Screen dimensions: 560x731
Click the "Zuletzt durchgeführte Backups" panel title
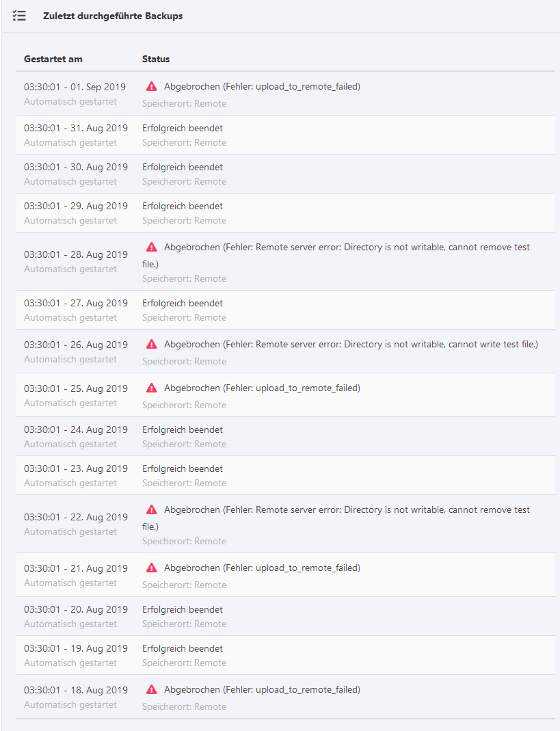click(113, 16)
